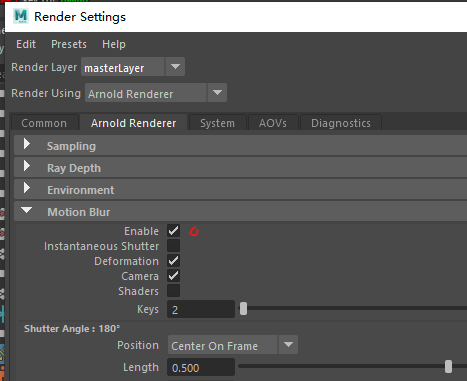Toggle the Camera motion blur checkbox
Image resolution: width=467 pixels, height=381 pixels.
tap(173, 276)
